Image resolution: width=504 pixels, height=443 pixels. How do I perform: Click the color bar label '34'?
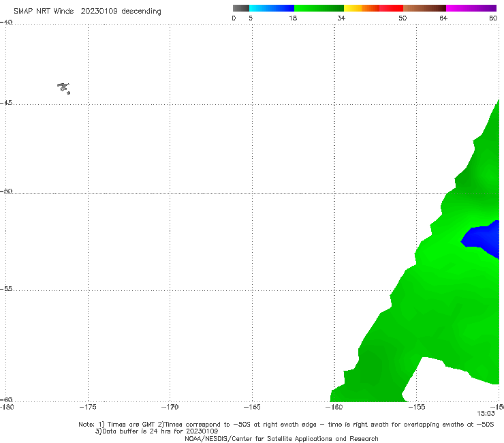click(x=341, y=18)
